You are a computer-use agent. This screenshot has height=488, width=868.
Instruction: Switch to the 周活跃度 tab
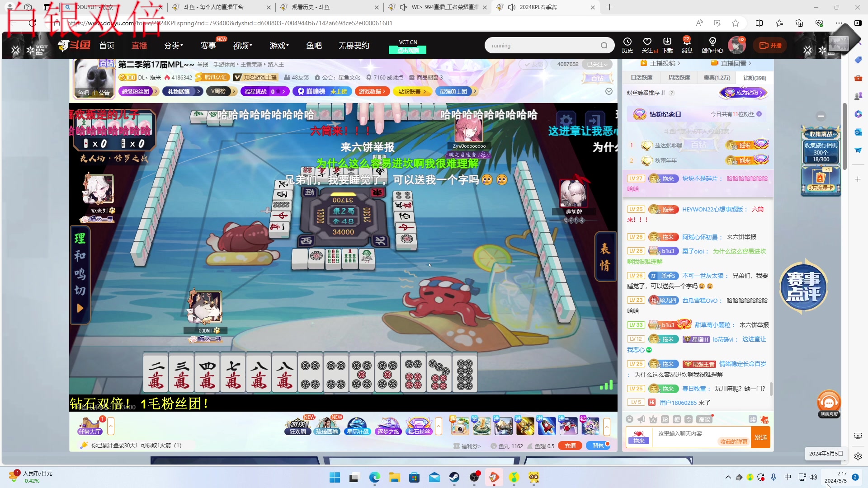click(679, 78)
